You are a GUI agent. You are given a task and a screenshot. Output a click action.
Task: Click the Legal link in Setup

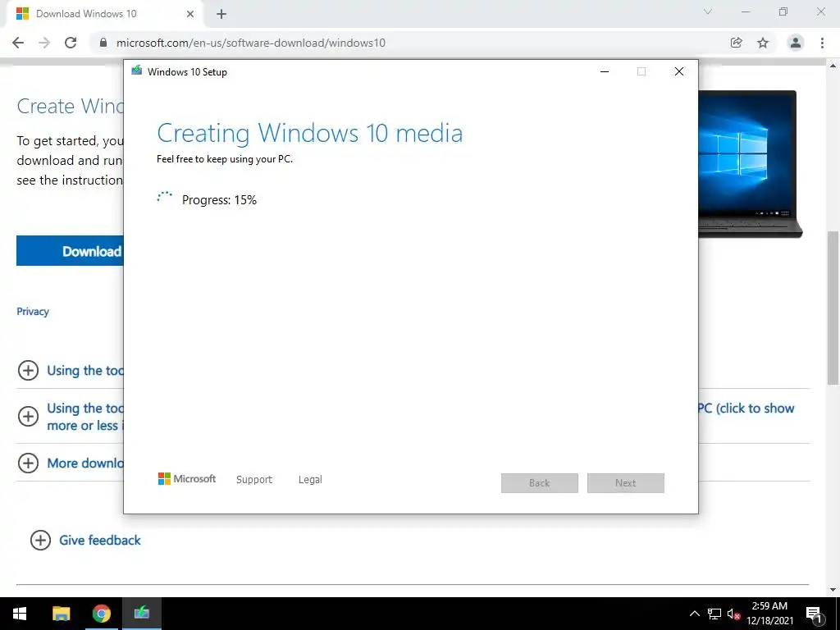pyautogui.click(x=310, y=479)
